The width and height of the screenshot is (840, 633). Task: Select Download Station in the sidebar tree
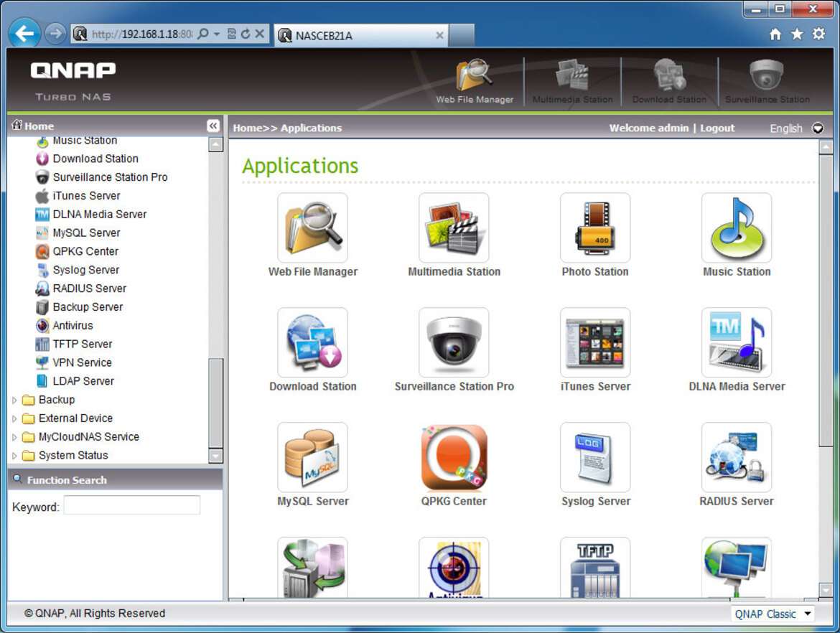95,159
